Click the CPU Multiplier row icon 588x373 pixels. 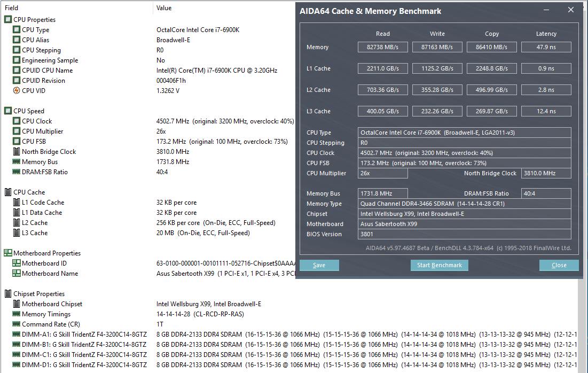point(17,131)
